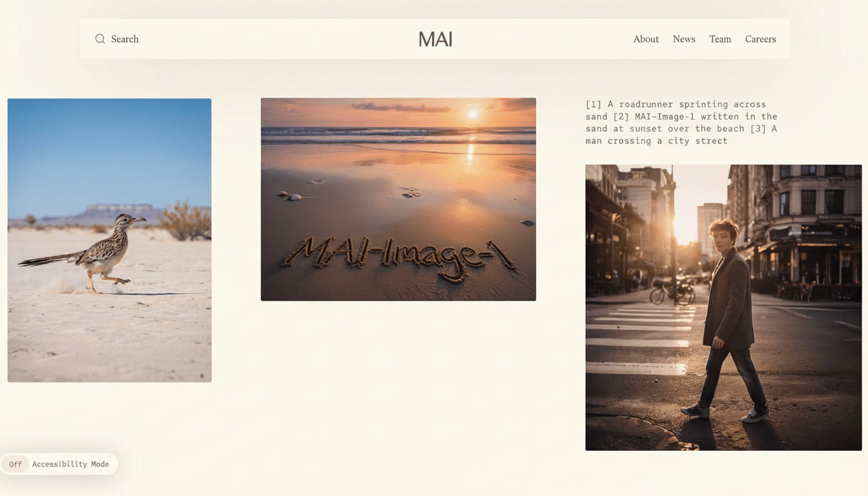
Task: Click the roadrunner's long tail feathers
Action: tap(45, 260)
